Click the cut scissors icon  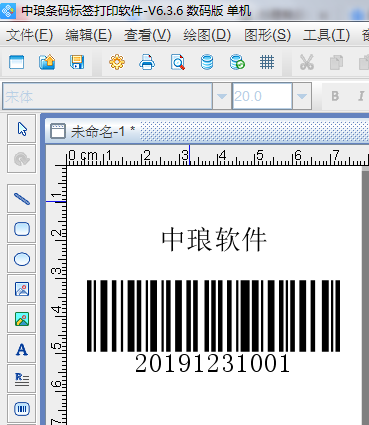[306, 62]
